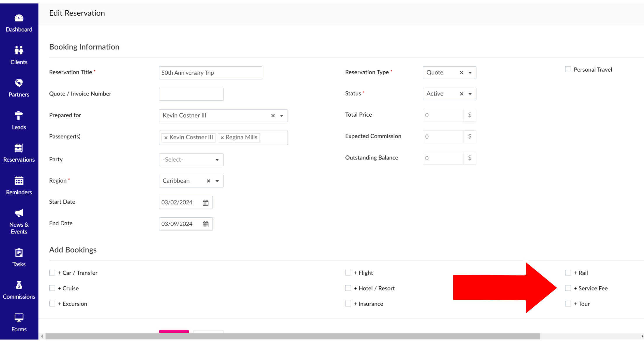Open the Dashboard sidebar icon
The image size is (644, 343).
point(19,18)
